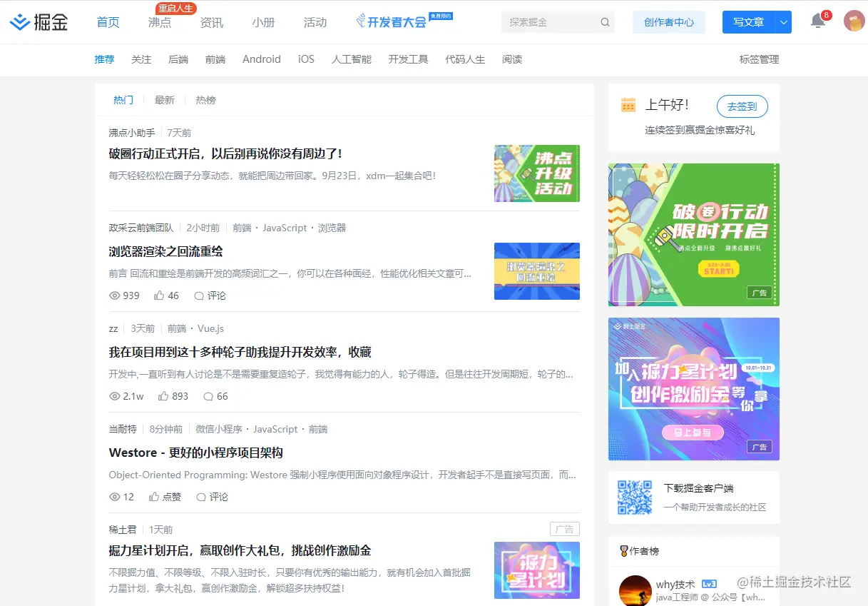
Task: Click Vue.js tag
Action: (210, 328)
